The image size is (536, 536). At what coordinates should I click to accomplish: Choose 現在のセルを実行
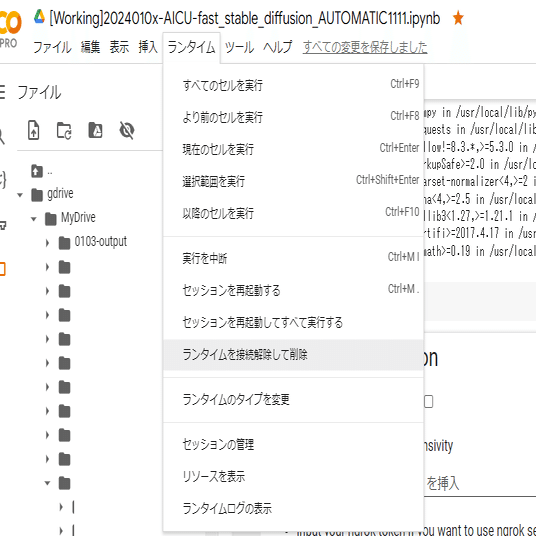293,149
